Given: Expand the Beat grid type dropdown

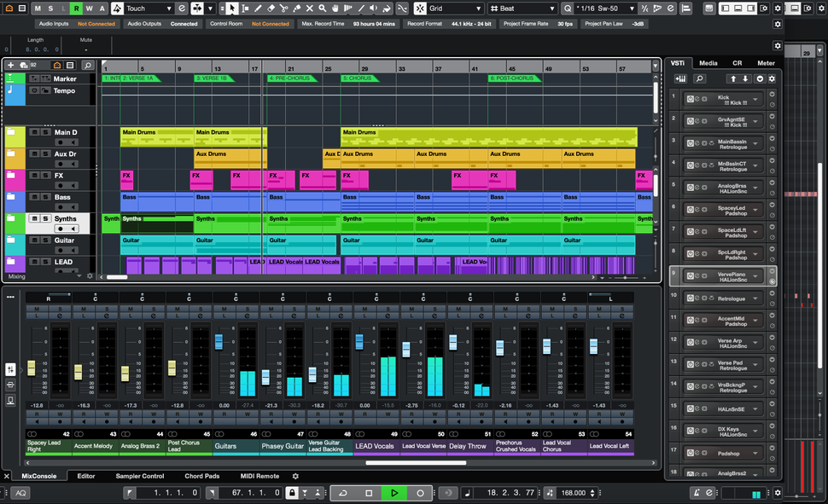Looking at the screenshot, I should point(522,8).
